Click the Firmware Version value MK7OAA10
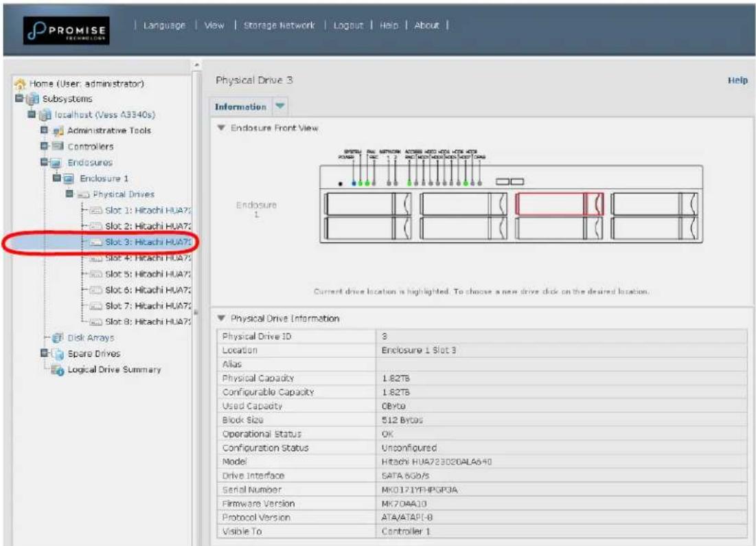The width and height of the screenshot is (756, 546). tap(404, 504)
